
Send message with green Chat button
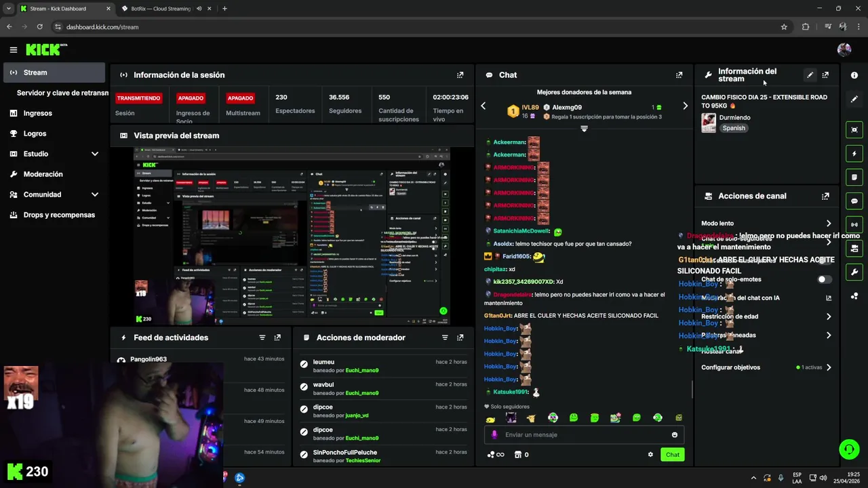coord(672,455)
